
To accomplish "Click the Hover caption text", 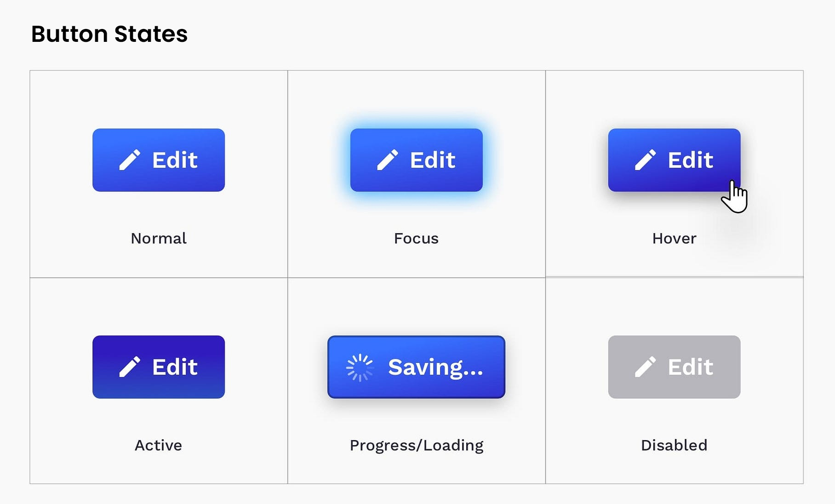I will [674, 238].
